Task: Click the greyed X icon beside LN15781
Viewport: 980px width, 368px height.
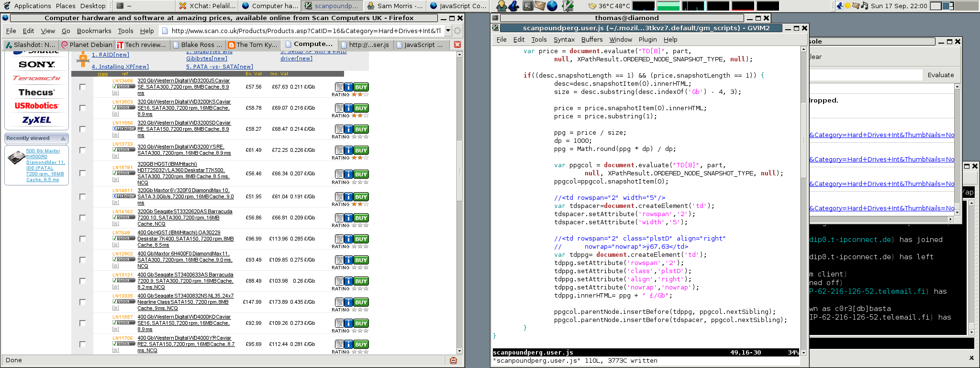Action: pyautogui.click(x=339, y=174)
